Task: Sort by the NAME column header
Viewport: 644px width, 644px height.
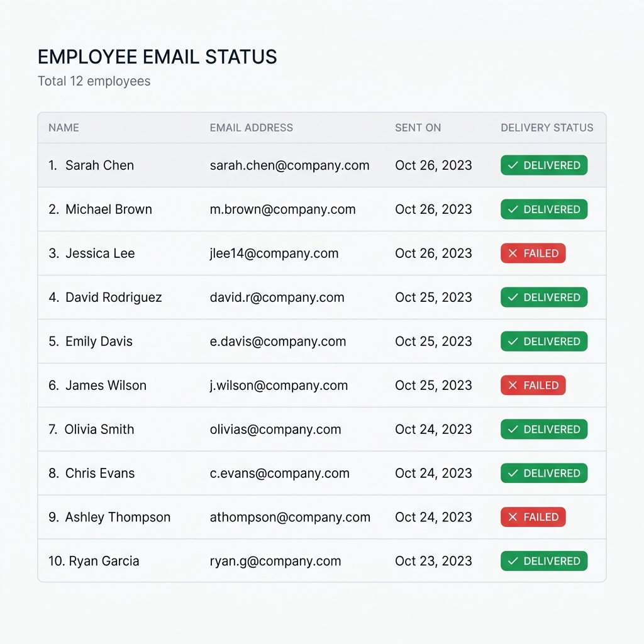Action: coord(64,128)
